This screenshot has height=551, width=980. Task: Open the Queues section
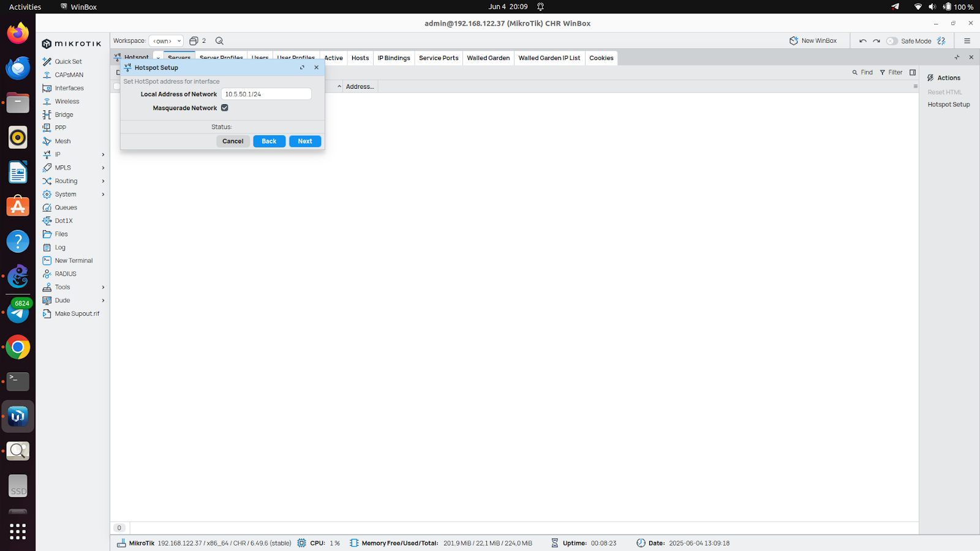tap(66, 208)
